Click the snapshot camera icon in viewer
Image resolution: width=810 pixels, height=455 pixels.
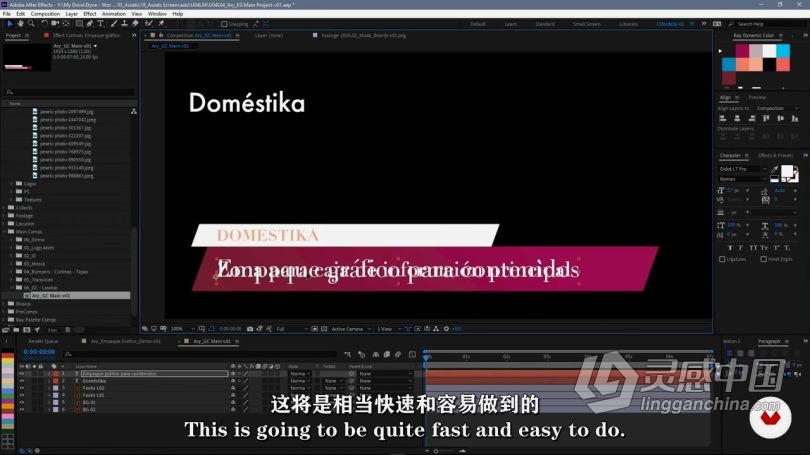250,329
